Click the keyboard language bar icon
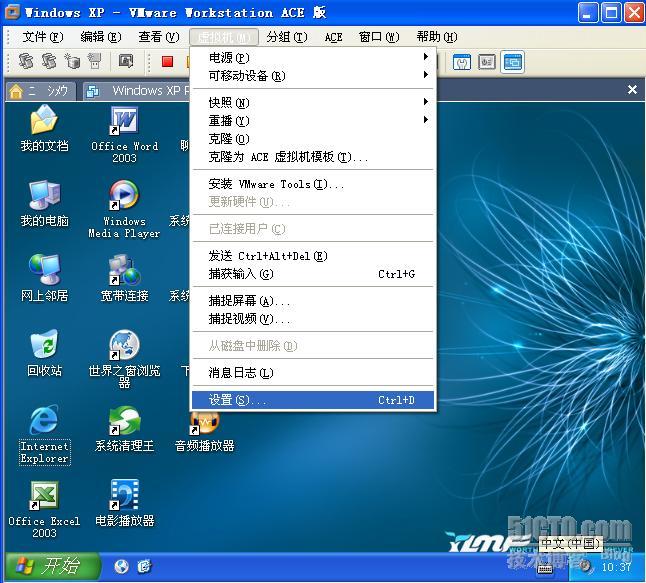Viewport: 646px width, 583px height. pos(544,569)
